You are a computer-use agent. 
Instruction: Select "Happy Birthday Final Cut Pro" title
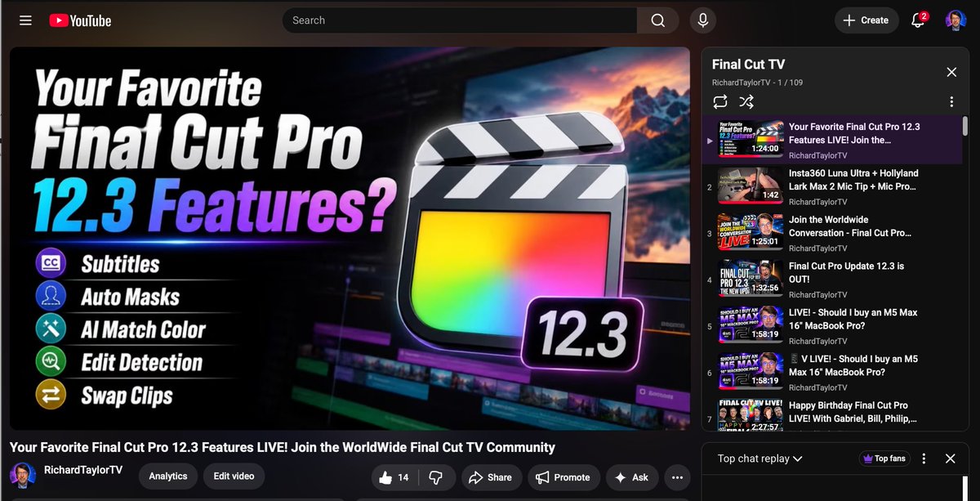click(x=853, y=412)
